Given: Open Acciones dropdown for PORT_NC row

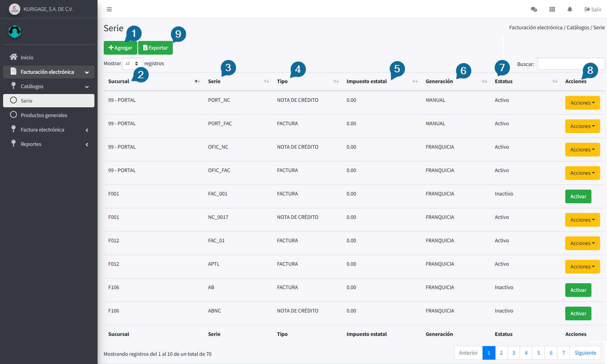Looking at the screenshot, I should [582, 103].
